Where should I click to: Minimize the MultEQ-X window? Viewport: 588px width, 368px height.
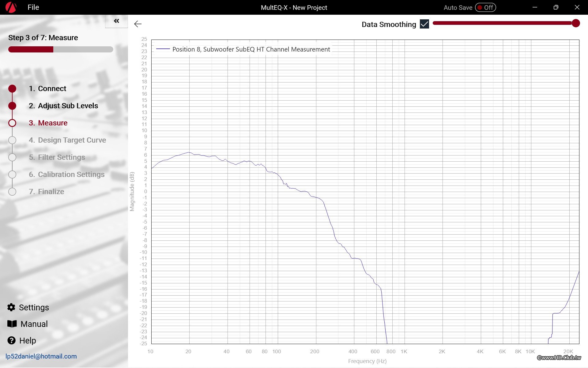point(535,7)
